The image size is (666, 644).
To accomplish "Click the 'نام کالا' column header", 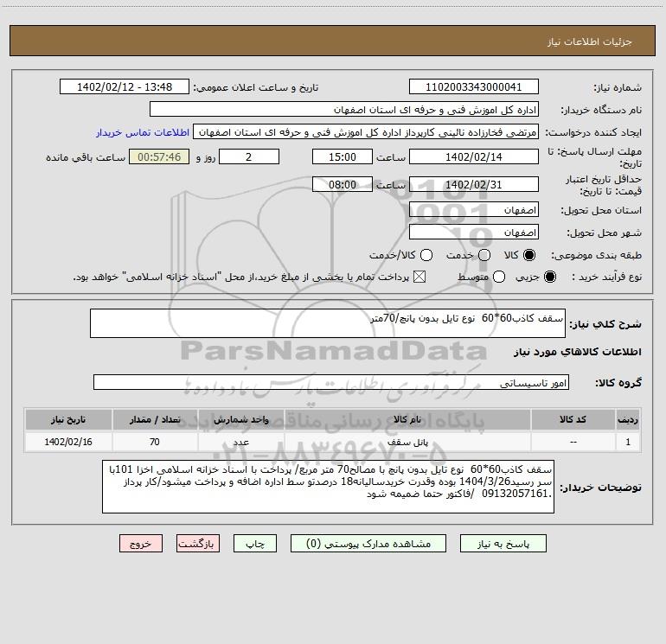I will (407, 419).
